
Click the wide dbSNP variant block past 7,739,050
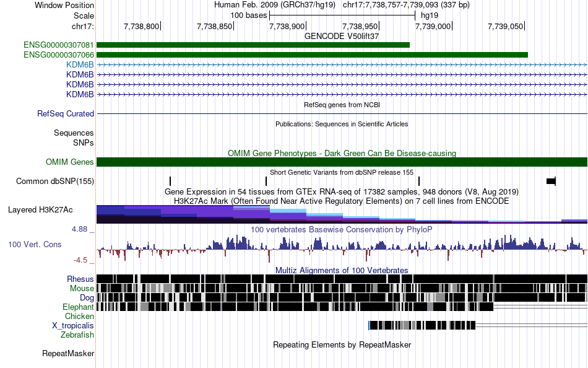click(551, 181)
